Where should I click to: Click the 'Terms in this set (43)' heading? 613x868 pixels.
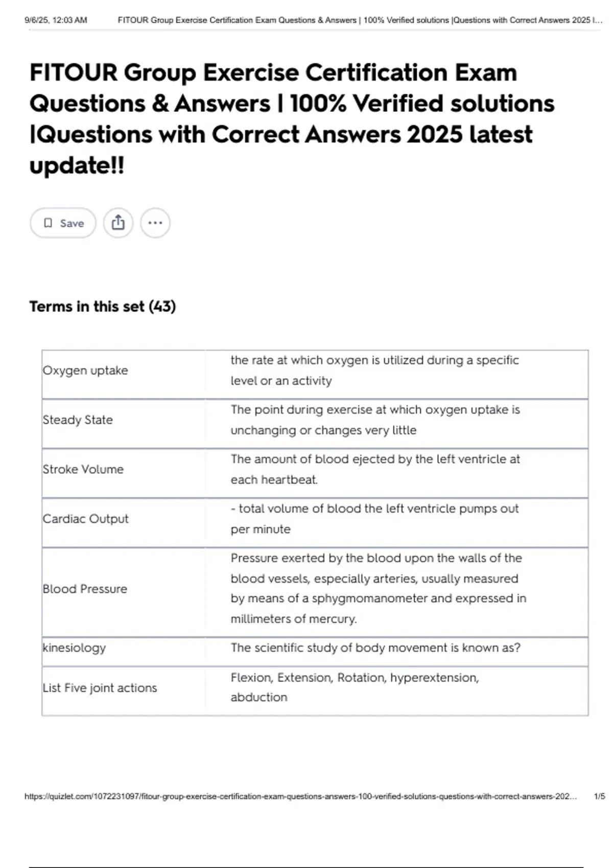click(102, 306)
